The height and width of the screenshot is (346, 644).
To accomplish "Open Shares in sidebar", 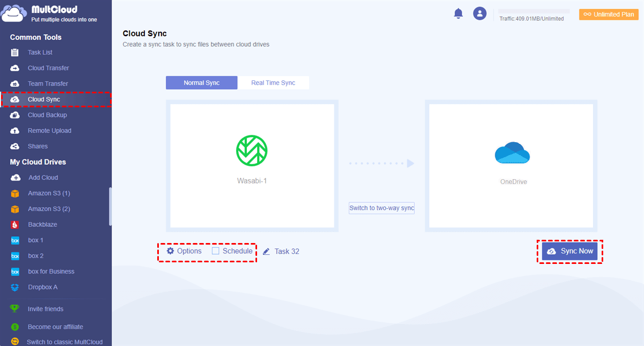I will (38, 146).
